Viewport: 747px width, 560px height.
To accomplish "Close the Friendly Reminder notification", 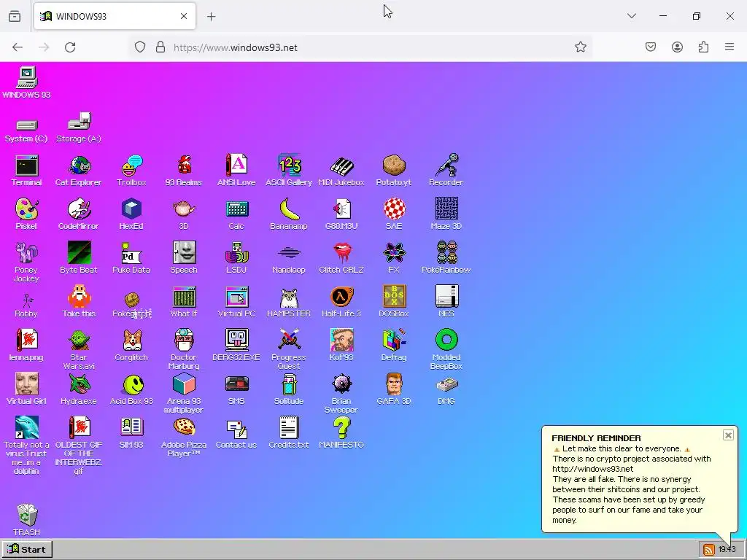I will 728,435.
